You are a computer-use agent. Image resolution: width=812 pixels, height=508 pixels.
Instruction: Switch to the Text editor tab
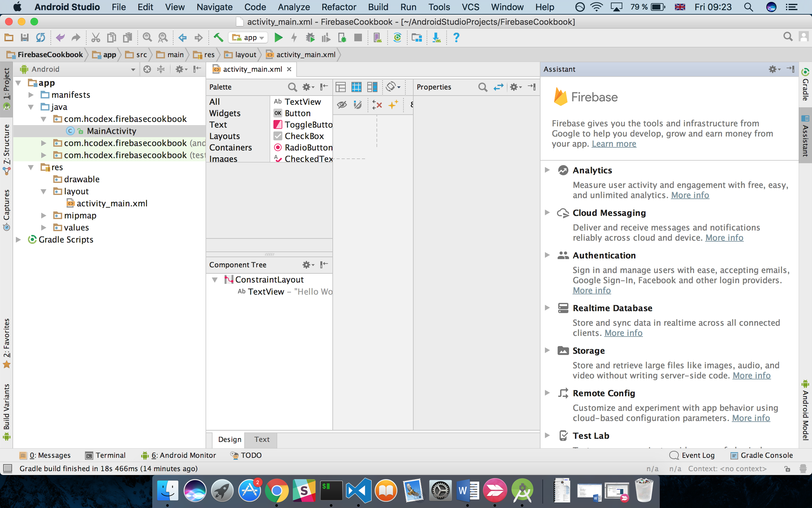point(262,439)
